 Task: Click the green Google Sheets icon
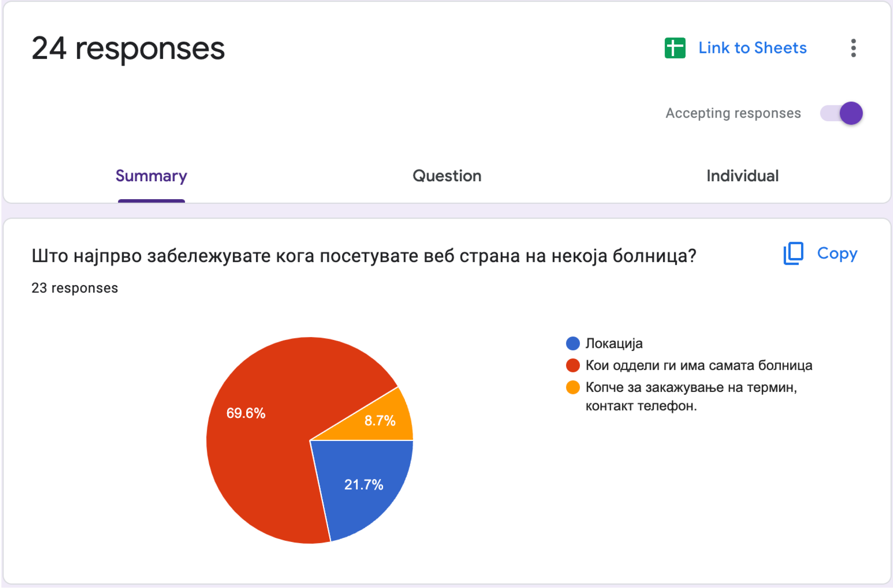(x=675, y=48)
